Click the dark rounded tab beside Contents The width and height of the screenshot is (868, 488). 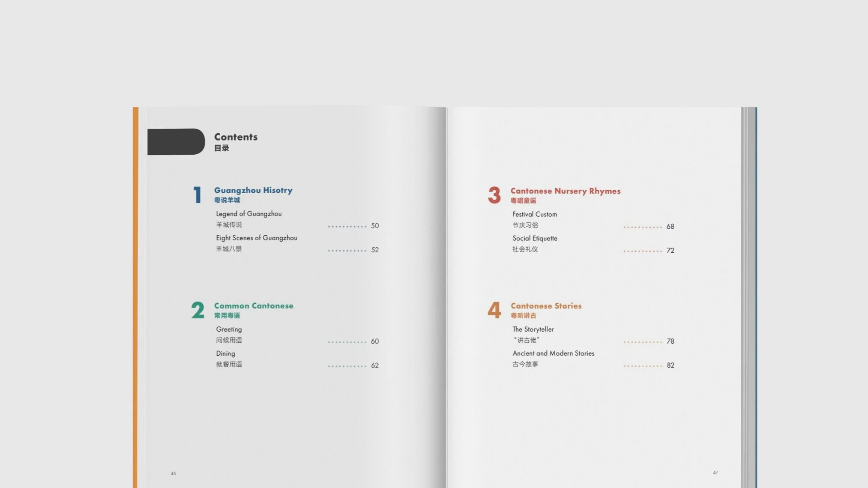point(176,142)
